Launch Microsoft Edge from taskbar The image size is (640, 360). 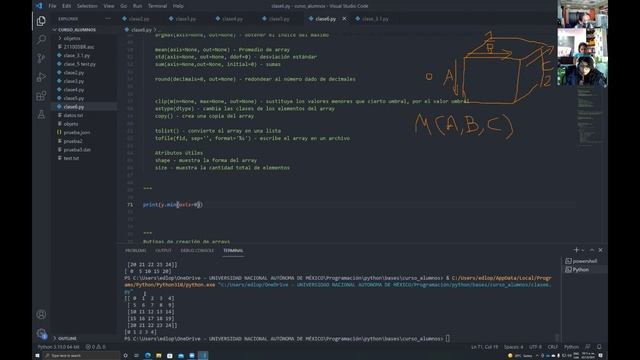coord(148,356)
